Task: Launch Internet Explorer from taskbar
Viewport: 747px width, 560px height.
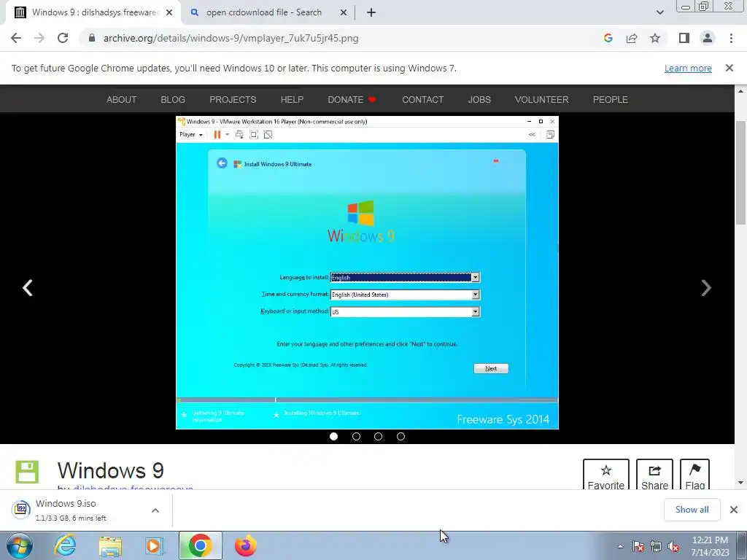Action: [x=65, y=545]
